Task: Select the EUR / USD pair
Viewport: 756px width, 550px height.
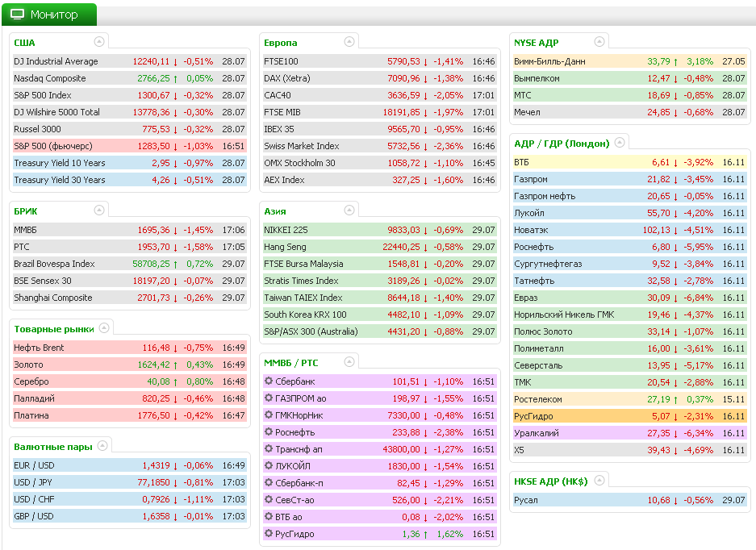Action: [x=130, y=465]
